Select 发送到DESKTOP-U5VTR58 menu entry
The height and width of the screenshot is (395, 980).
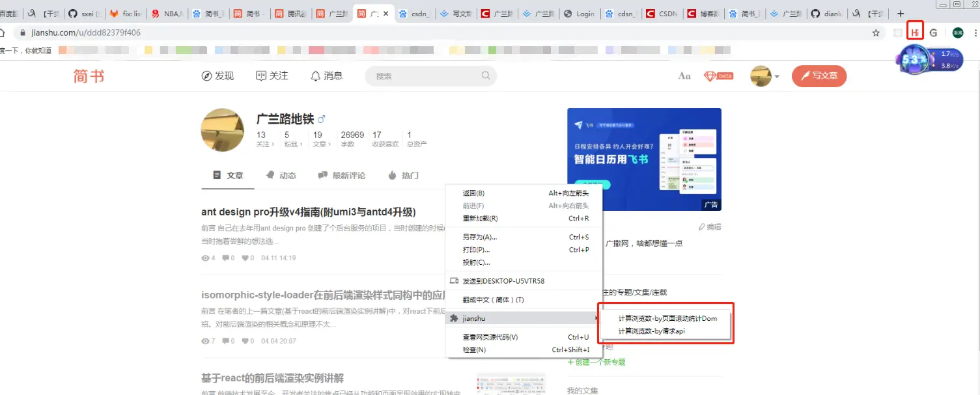tap(524, 281)
